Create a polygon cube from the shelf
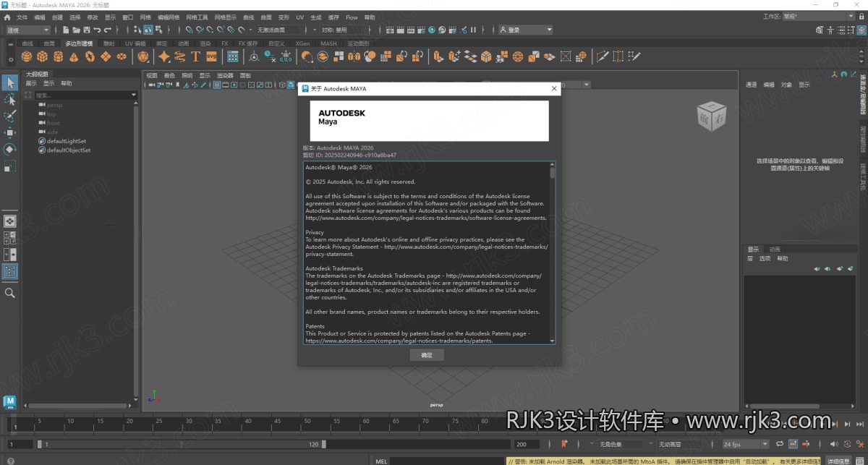The width and height of the screenshot is (868, 465). [42, 56]
